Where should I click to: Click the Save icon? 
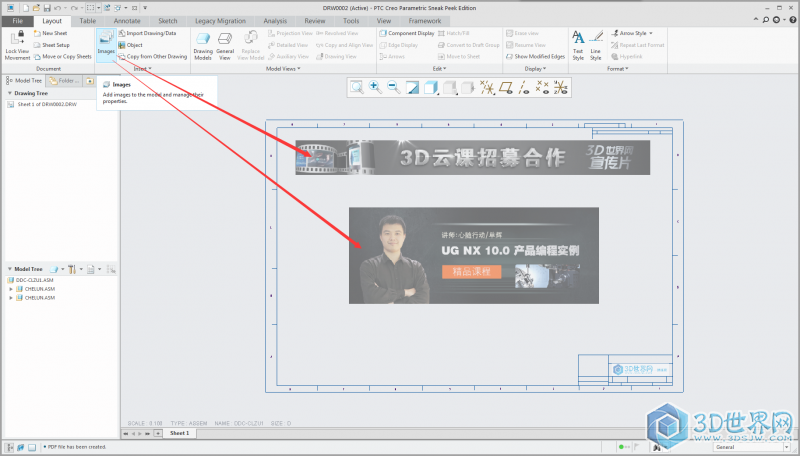click(47, 8)
